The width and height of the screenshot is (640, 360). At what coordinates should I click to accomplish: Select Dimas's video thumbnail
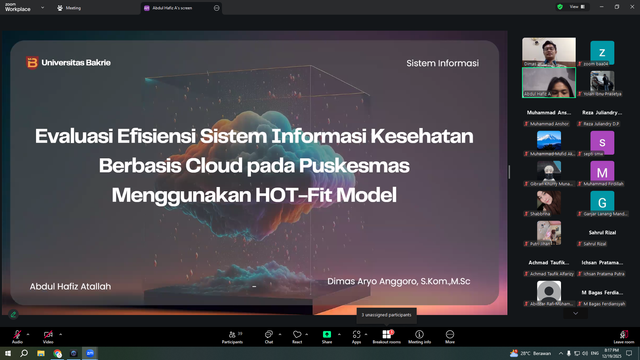click(549, 52)
